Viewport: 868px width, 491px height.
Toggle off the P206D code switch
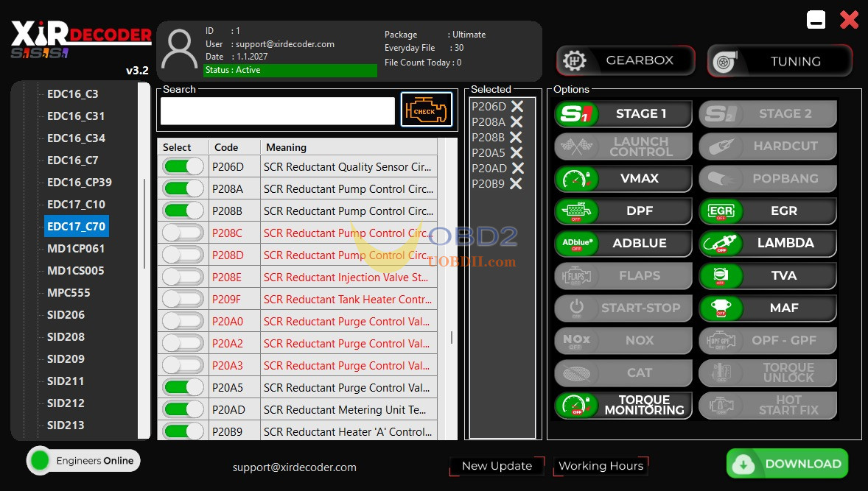coord(183,167)
